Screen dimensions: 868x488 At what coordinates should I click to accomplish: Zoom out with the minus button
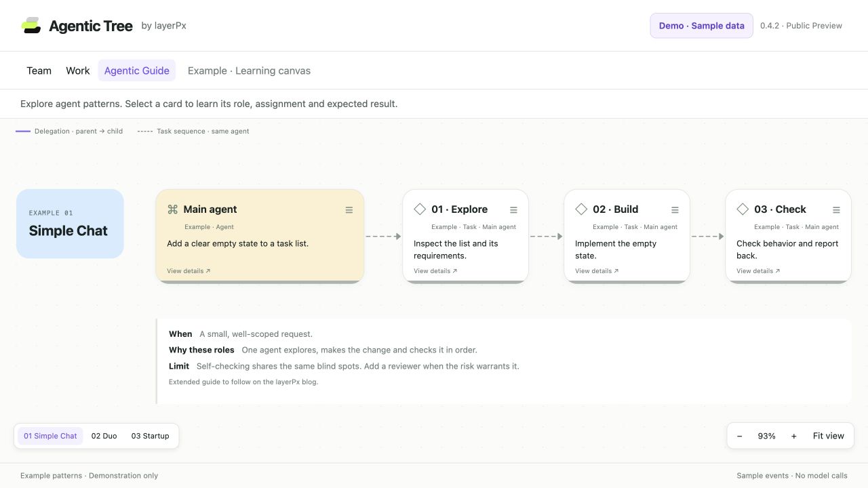point(740,436)
